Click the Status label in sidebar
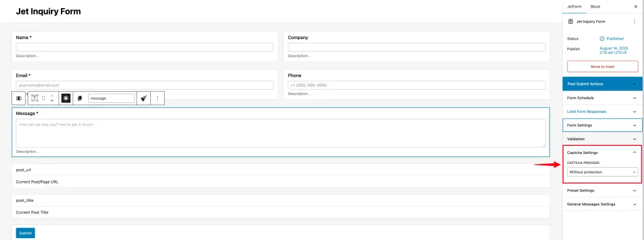The height and width of the screenshot is (240, 644). point(572,38)
